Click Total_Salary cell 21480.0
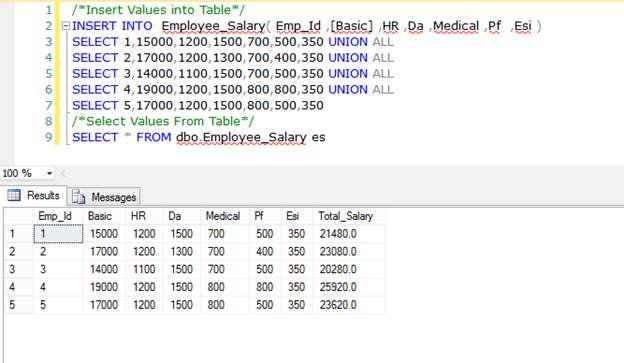 [x=349, y=234]
